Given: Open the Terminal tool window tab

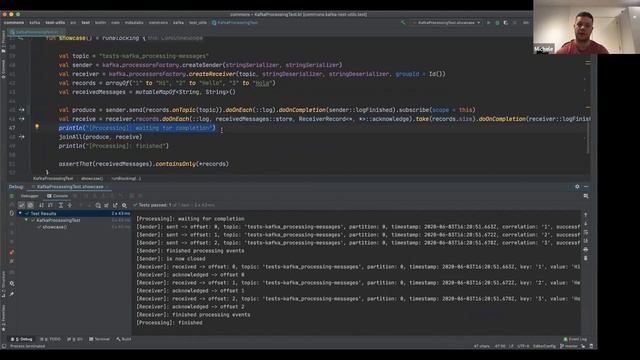Looking at the screenshot, I should pos(99,339).
